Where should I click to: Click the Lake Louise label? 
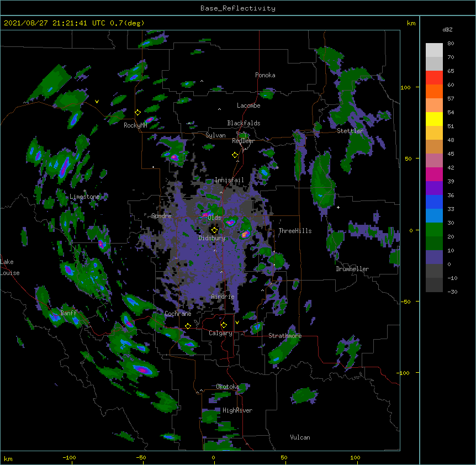[x=10, y=267]
